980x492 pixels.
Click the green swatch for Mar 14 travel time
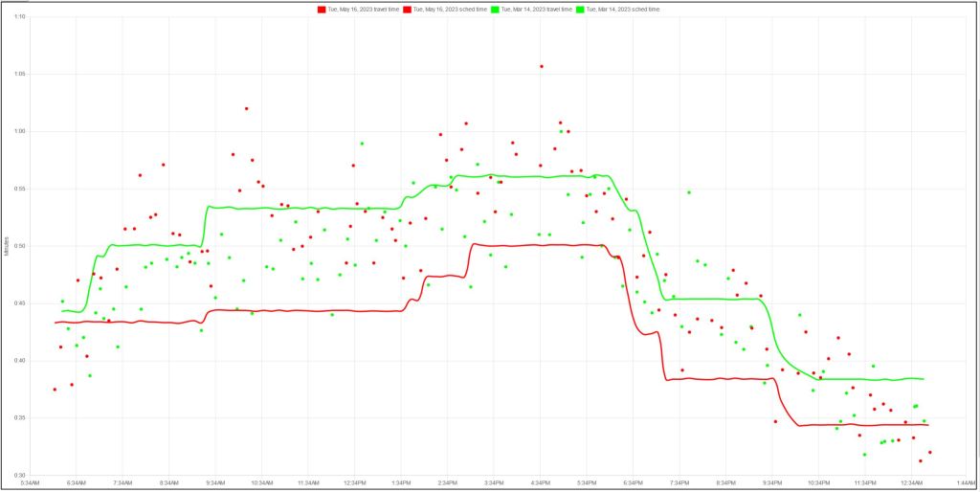495,9
